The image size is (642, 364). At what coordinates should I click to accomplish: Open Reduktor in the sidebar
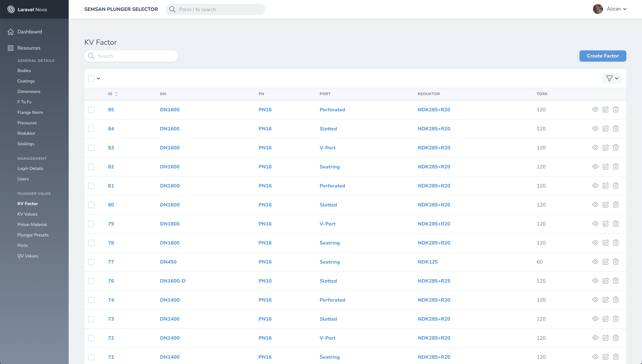[26, 133]
